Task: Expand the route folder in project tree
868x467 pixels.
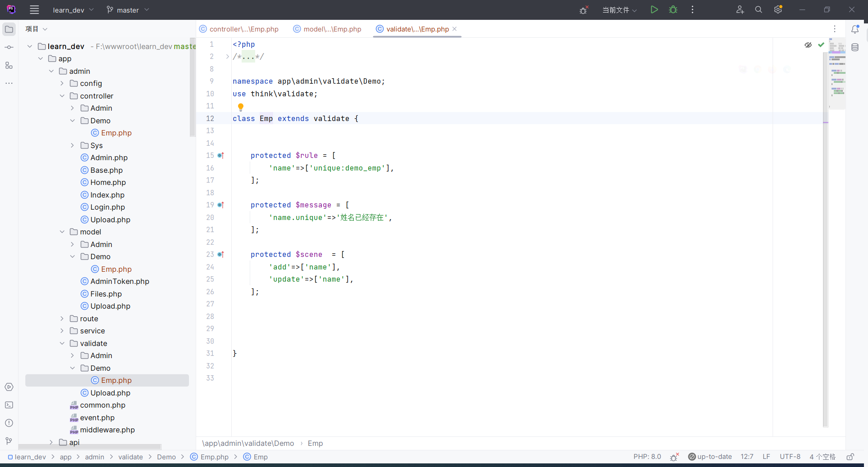Action: 62,319
